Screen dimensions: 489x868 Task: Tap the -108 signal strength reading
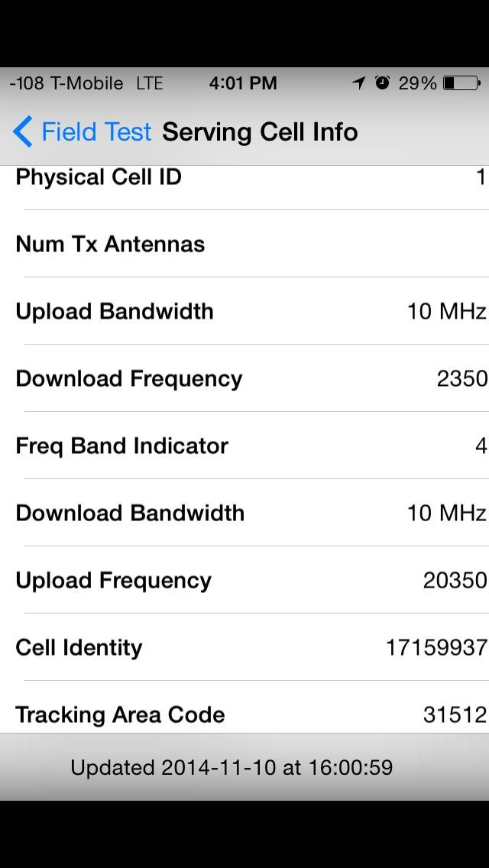[x=26, y=83]
